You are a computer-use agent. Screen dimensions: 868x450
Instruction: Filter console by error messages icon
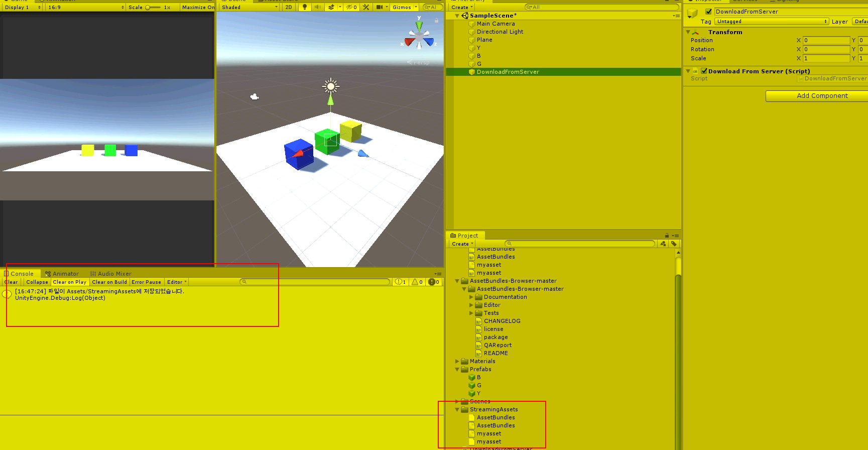434,282
